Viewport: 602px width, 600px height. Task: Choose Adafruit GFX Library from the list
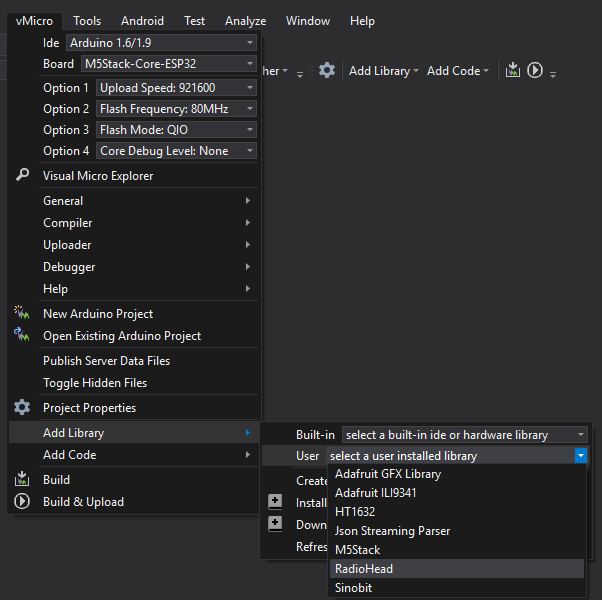point(388,474)
